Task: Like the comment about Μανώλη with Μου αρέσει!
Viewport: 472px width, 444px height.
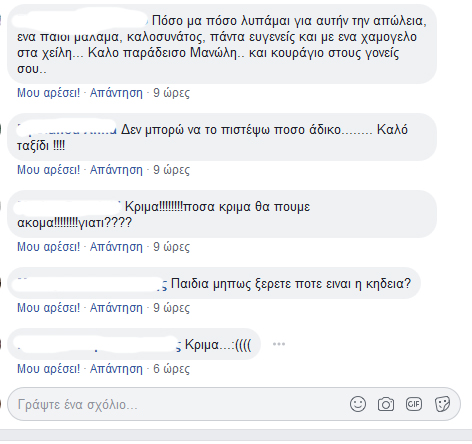Action: [x=49, y=93]
